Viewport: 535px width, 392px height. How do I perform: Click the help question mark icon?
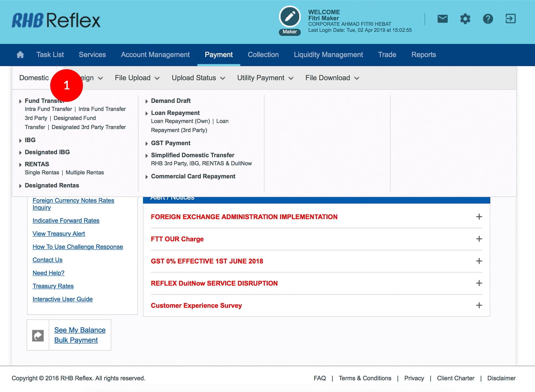coord(488,19)
